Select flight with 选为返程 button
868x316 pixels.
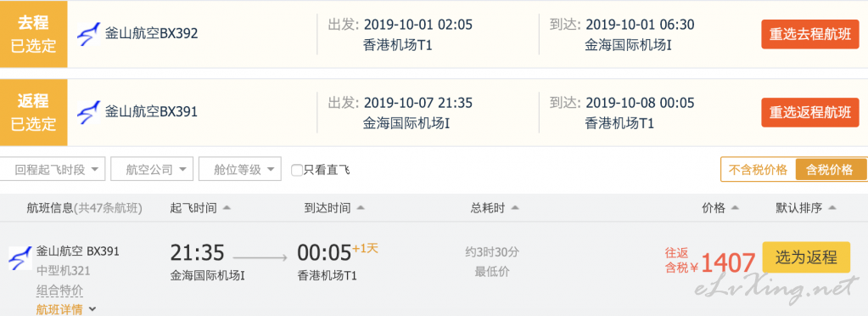click(x=806, y=257)
